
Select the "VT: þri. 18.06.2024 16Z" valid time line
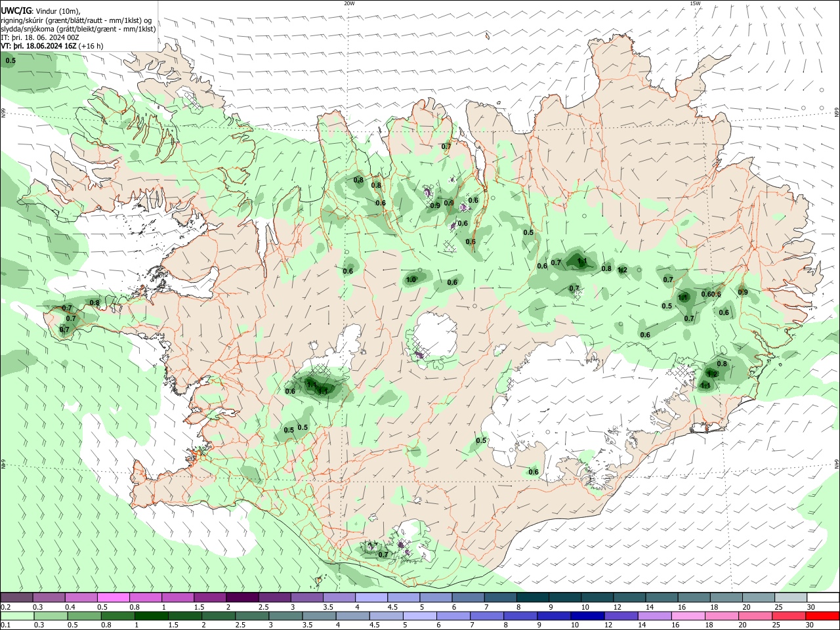click(39, 46)
